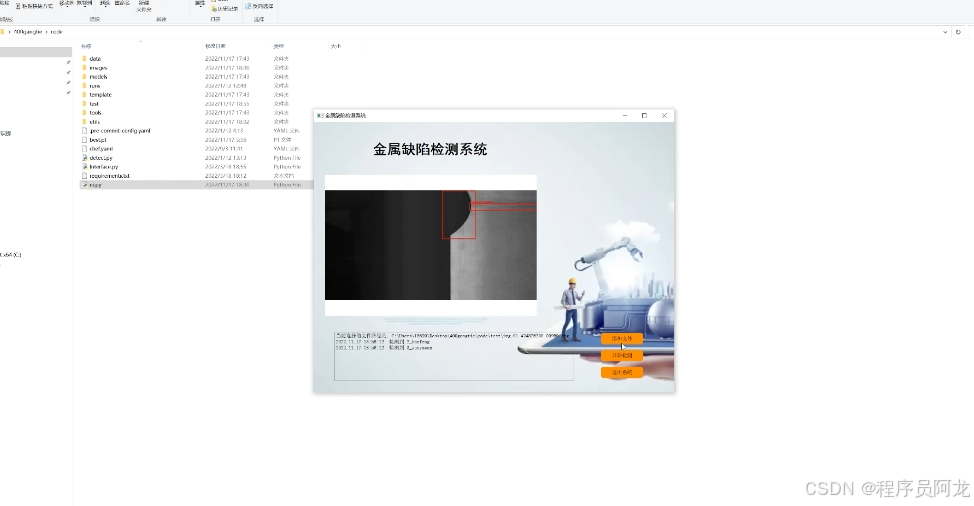Click the YAML type of .pre-commit-config.yaml

point(286,130)
